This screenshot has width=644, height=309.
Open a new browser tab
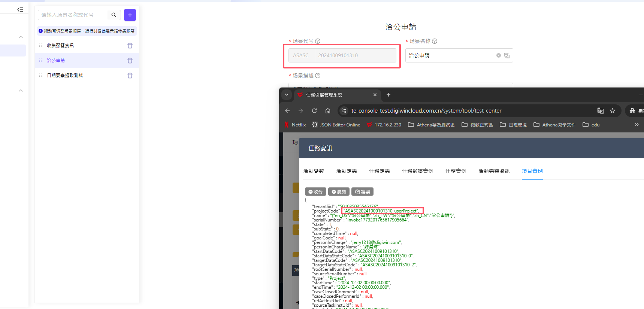click(388, 95)
